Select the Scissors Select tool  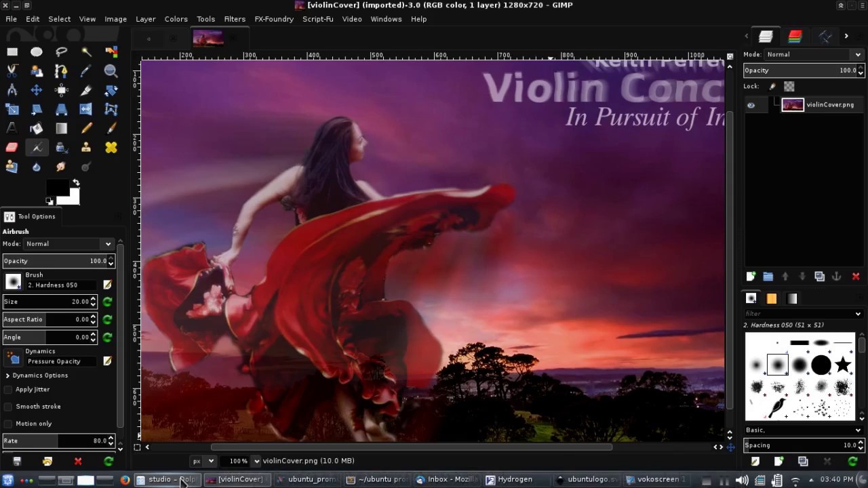click(x=12, y=70)
